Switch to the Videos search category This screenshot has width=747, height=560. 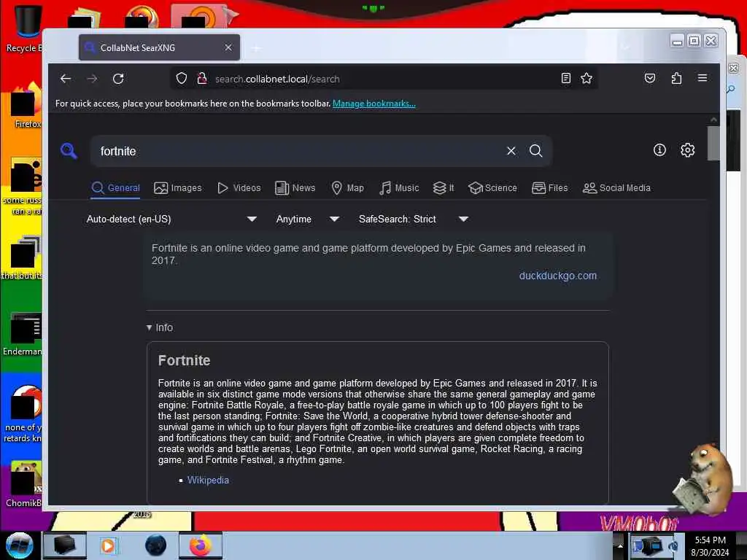tap(239, 188)
